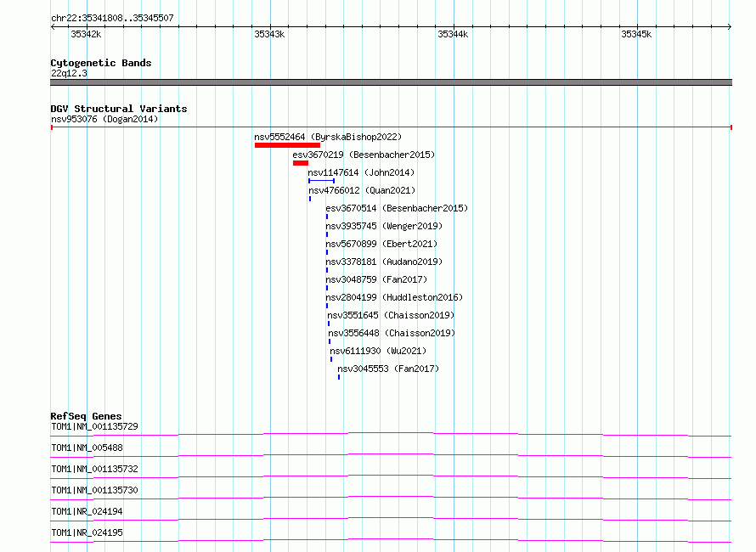This screenshot has width=756, height=552.
Task: Click the nsv3551645 variant label
Action: tap(392, 315)
